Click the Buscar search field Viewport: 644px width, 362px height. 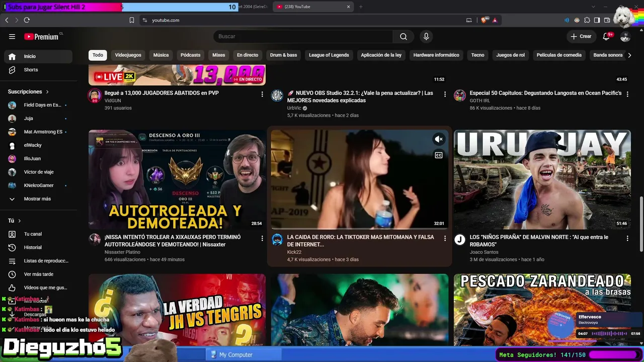[303, 37]
